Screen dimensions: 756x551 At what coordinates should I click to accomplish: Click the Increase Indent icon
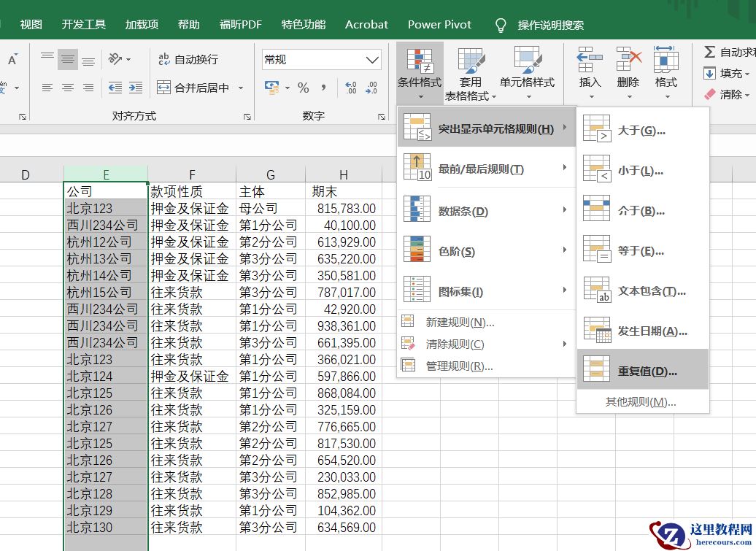pos(135,88)
